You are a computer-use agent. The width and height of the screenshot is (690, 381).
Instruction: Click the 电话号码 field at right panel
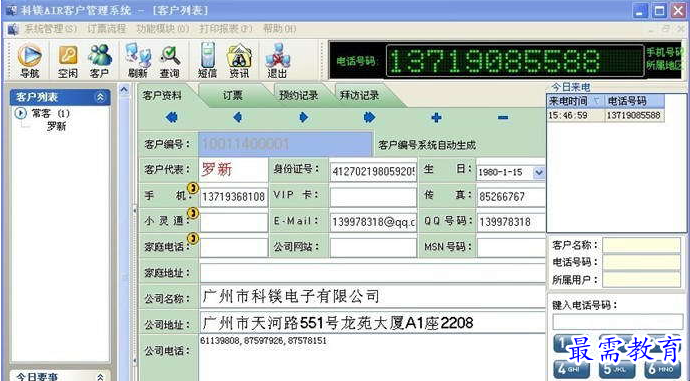coord(641,262)
